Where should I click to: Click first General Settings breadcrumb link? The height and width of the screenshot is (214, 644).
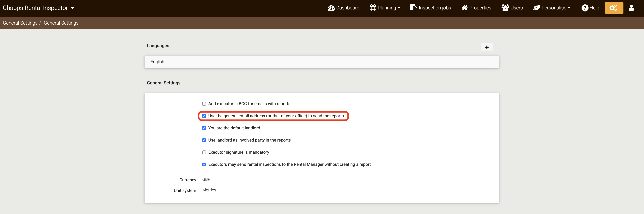click(20, 23)
